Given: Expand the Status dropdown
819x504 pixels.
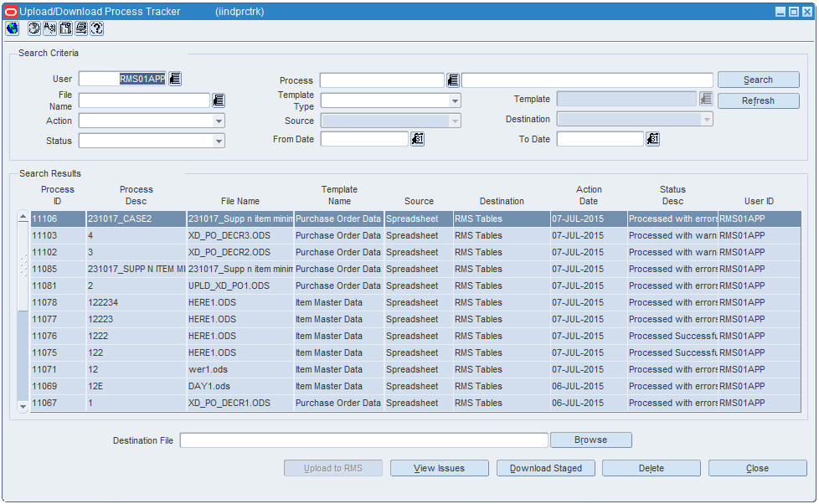Looking at the screenshot, I should pos(219,141).
